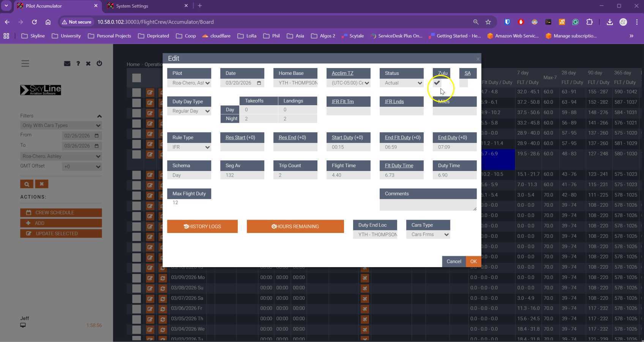Open the Bitwarden extension icon

point(507,22)
